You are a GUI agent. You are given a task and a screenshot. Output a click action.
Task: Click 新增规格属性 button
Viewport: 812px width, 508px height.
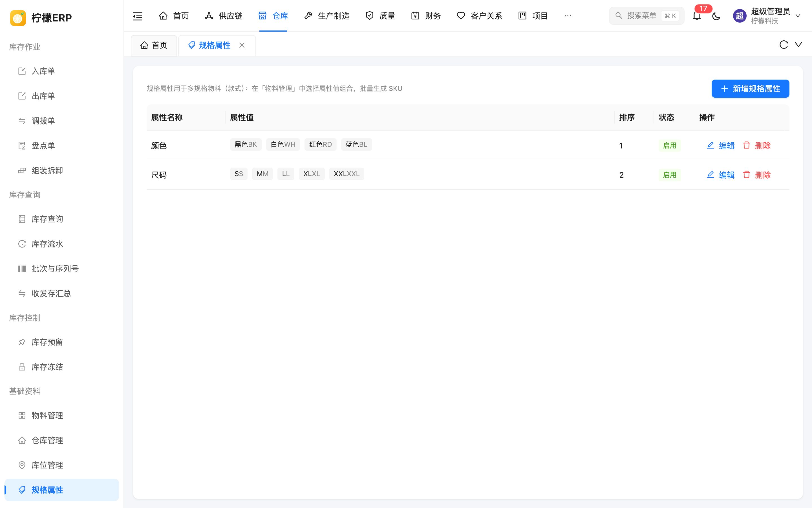click(x=750, y=89)
